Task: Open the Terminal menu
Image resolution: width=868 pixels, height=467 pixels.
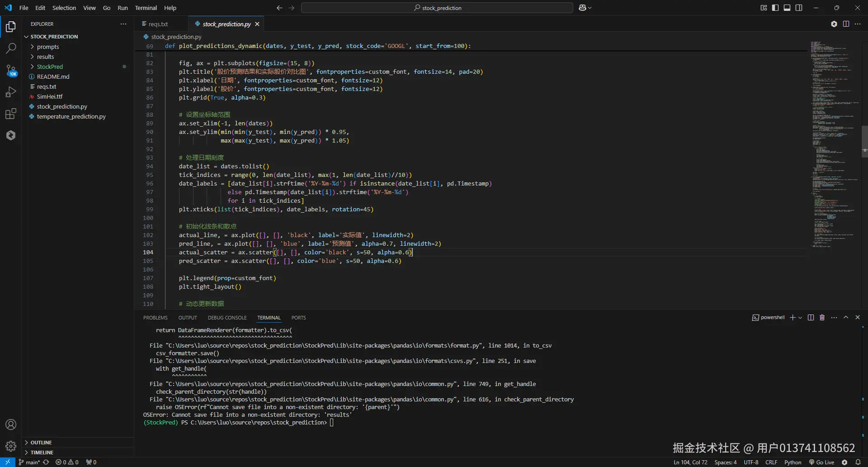Action: click(x=146, y=8)
